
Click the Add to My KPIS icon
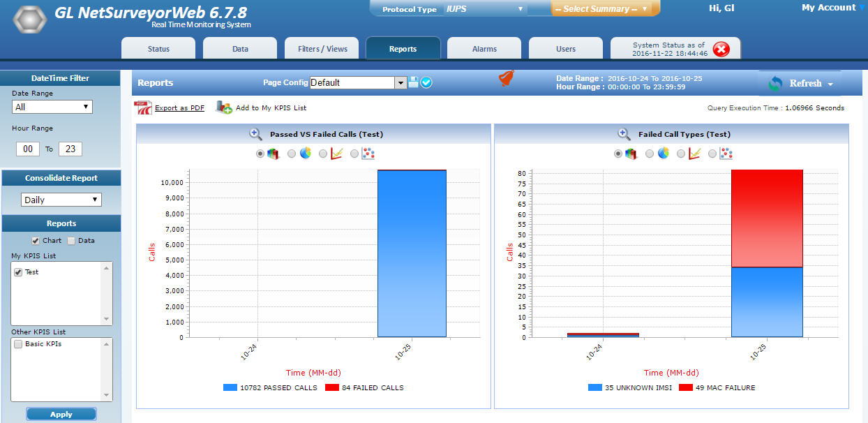(x=224, y=107)
